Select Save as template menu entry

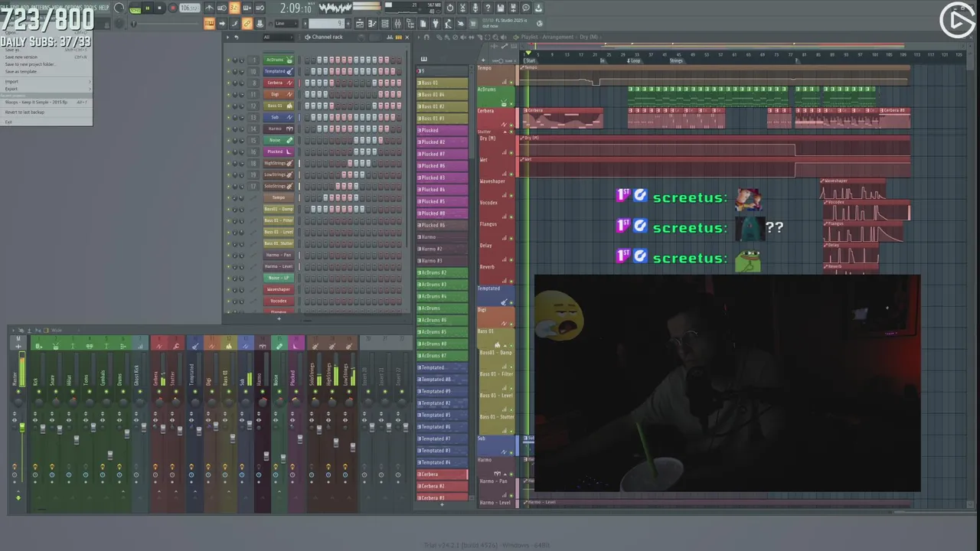46,71
